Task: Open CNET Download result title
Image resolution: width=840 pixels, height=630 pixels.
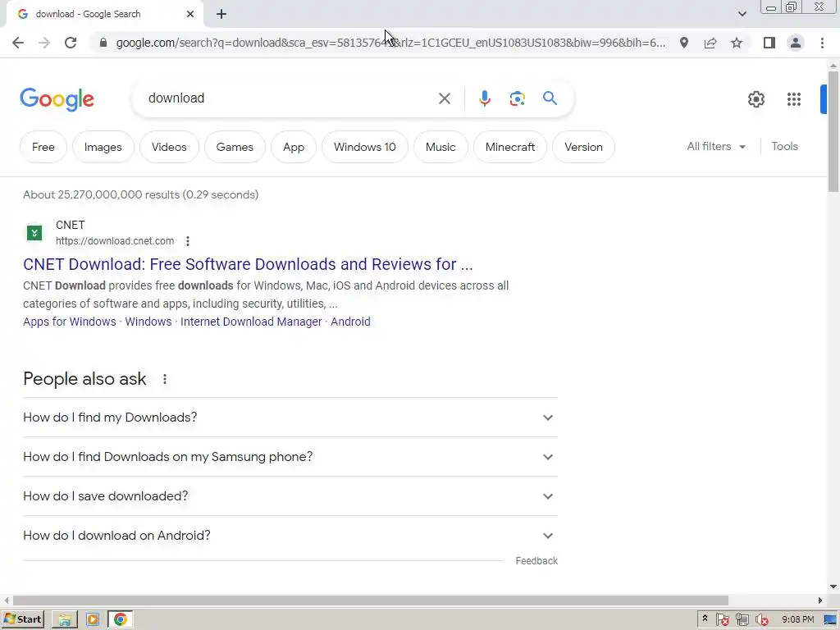Action: (x=248, y=264)
